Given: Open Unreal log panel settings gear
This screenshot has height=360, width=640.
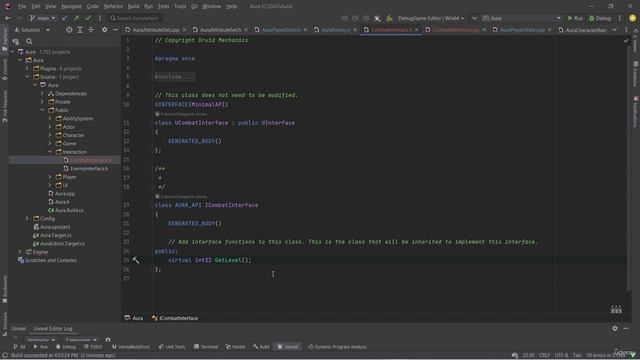Looking at the screenshot, I should (615, 328).
